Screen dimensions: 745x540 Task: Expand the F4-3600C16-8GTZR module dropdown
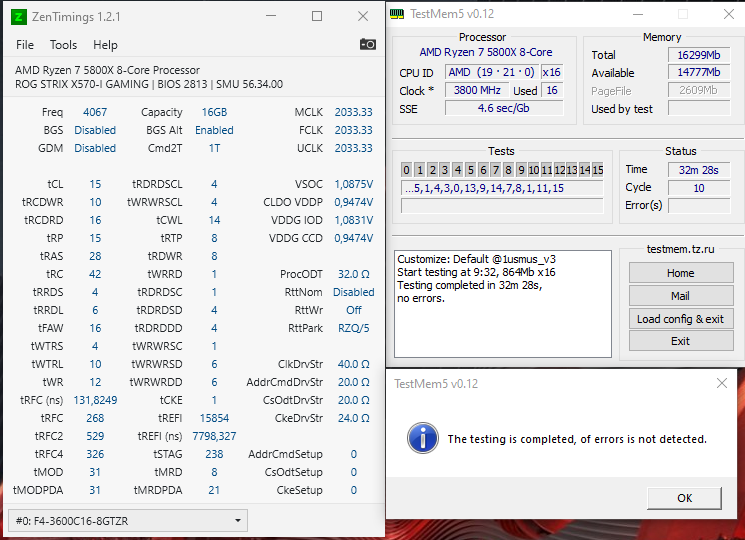pyautogui.click(x=128, y=521)
